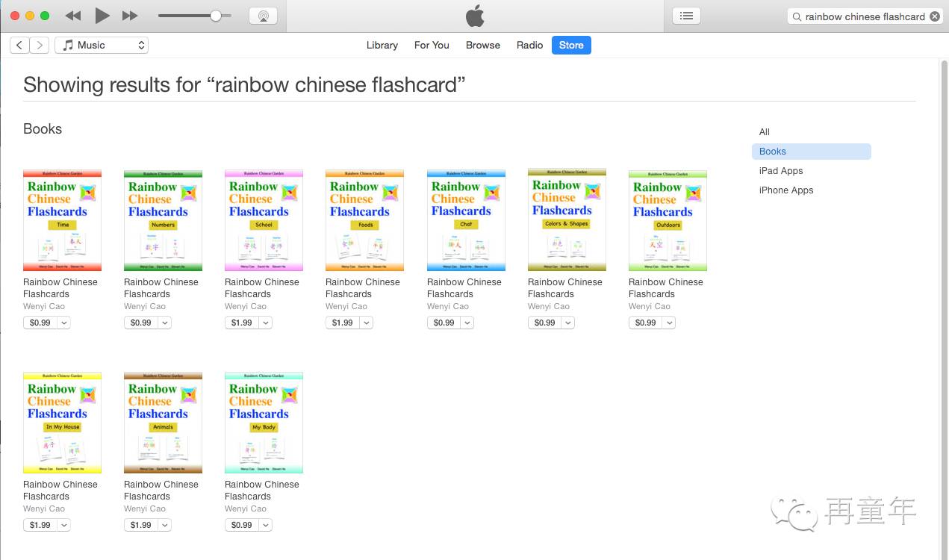Open the Up Next list icon

[x=687, y=16]
